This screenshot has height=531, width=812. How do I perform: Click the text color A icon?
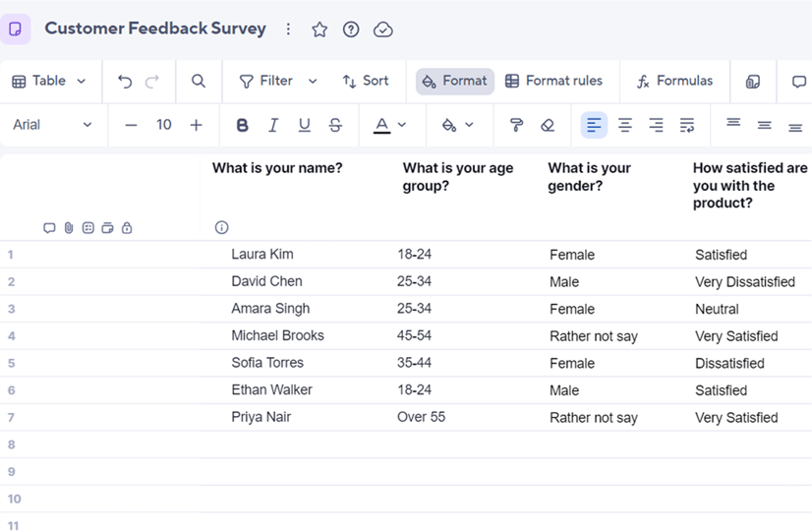pos(382,125)
